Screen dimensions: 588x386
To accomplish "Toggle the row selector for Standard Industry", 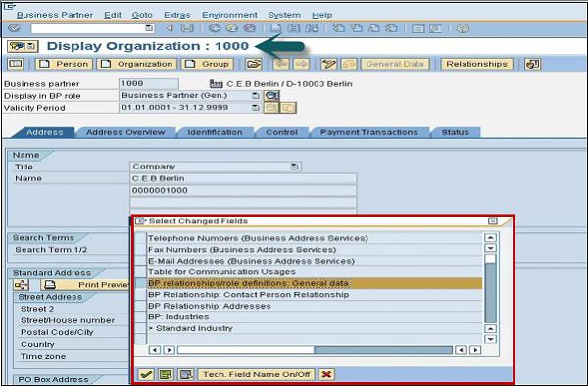I will coord(141,328).
